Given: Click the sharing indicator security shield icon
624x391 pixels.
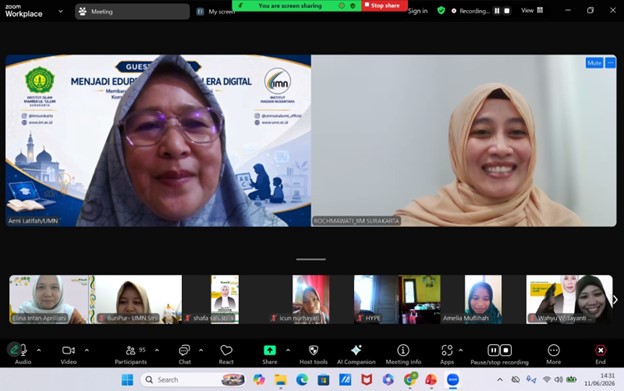Looking at the screenshot, I should (x=353, y=6).
